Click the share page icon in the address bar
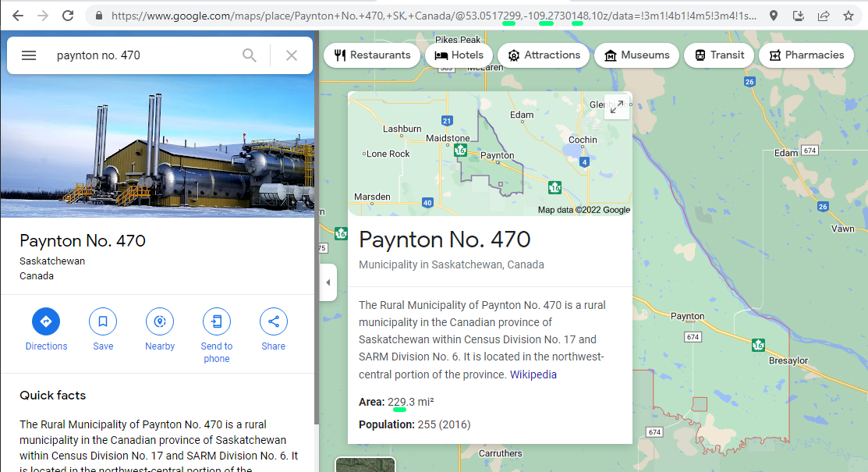The height and width of the screenshot is (472, 868). tap(824, 16)
